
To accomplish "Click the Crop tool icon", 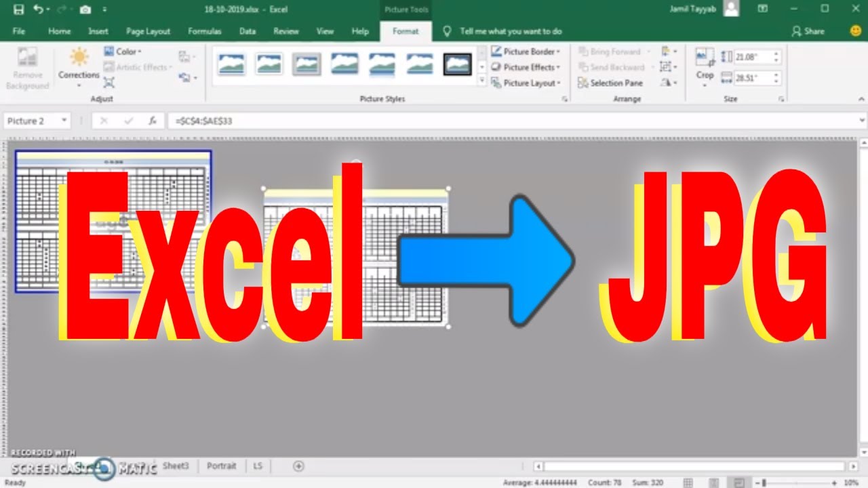I will click(705, 57).
